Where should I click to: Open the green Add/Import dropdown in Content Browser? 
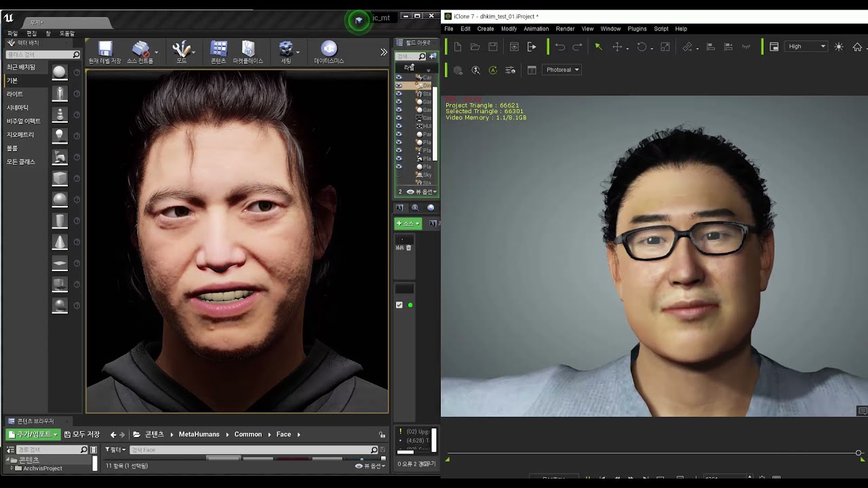point(33,434)
